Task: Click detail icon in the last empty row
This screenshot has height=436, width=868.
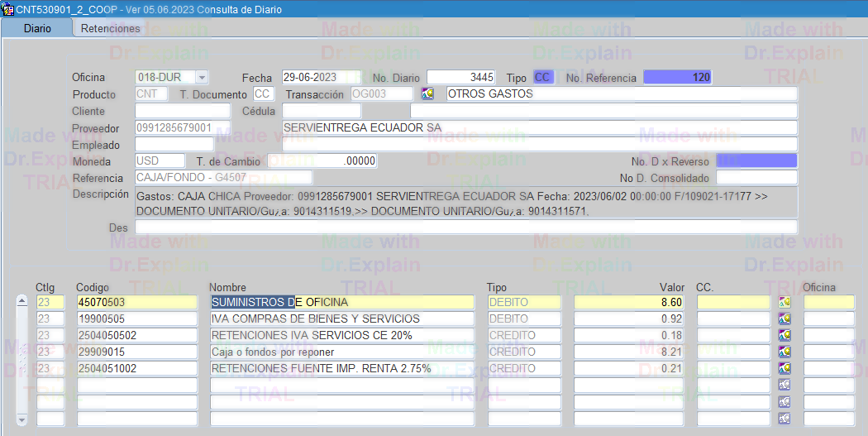Action: [x=785, y=419]
